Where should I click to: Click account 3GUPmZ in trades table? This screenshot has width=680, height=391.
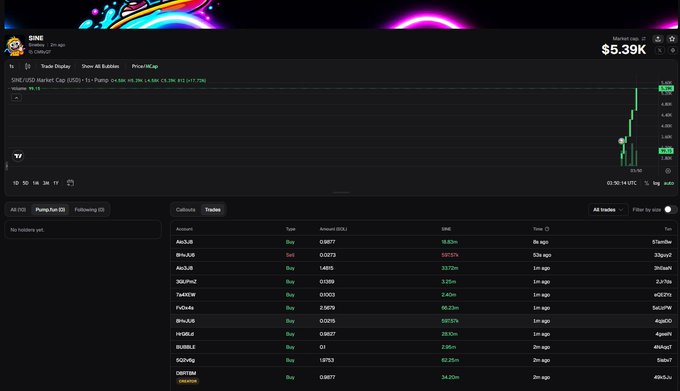tap(186, 282)
